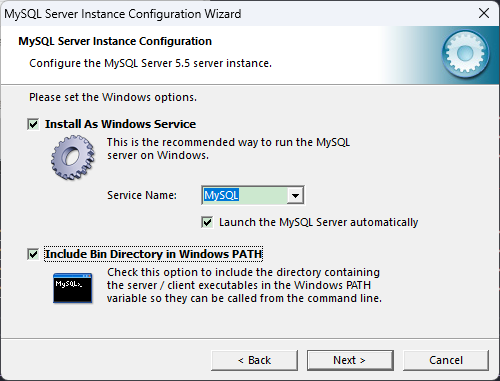The height and width of the screenshot is (381, 500).
Task: Click the MySQL Server Instance Configuration heading
Action: pos(115,41)
